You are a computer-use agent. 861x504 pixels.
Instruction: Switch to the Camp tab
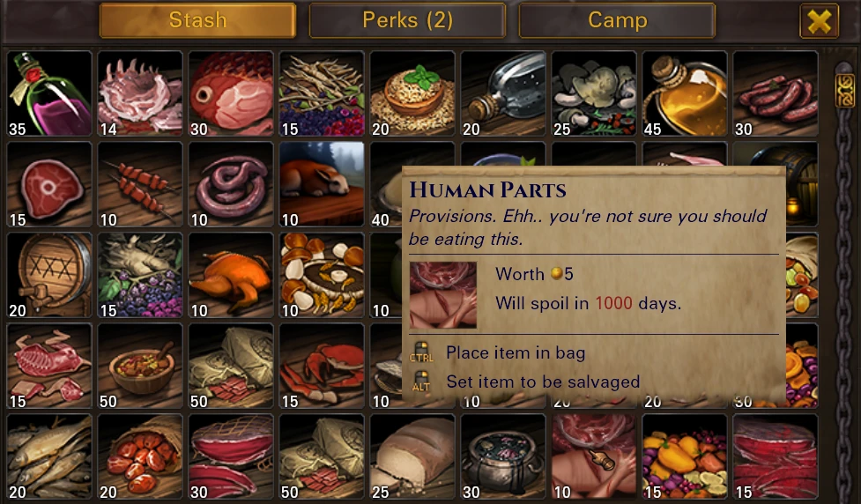(617, 20)
